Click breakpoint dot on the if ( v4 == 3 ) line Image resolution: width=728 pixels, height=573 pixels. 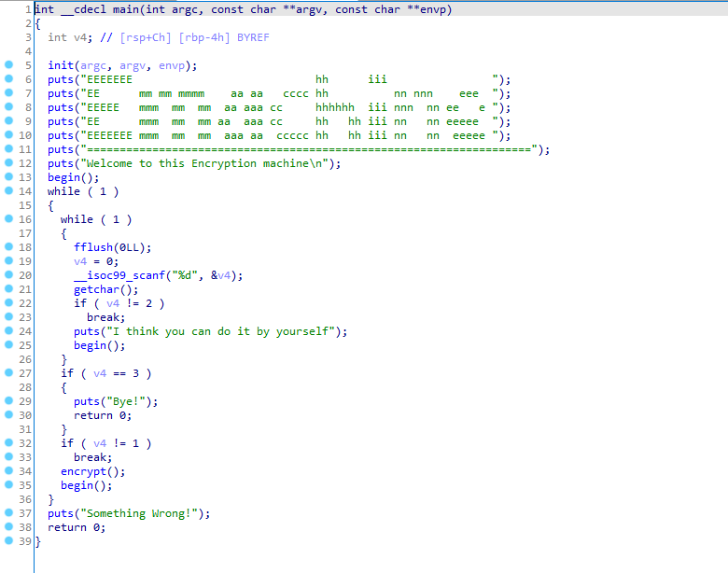8,373
